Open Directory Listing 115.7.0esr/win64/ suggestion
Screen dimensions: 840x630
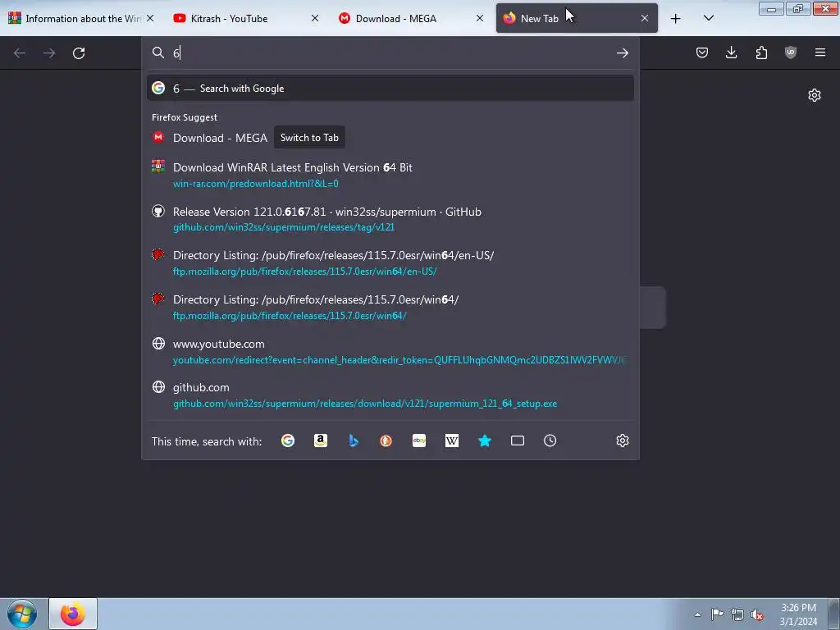pyautogui.click(x=390, y=307)
